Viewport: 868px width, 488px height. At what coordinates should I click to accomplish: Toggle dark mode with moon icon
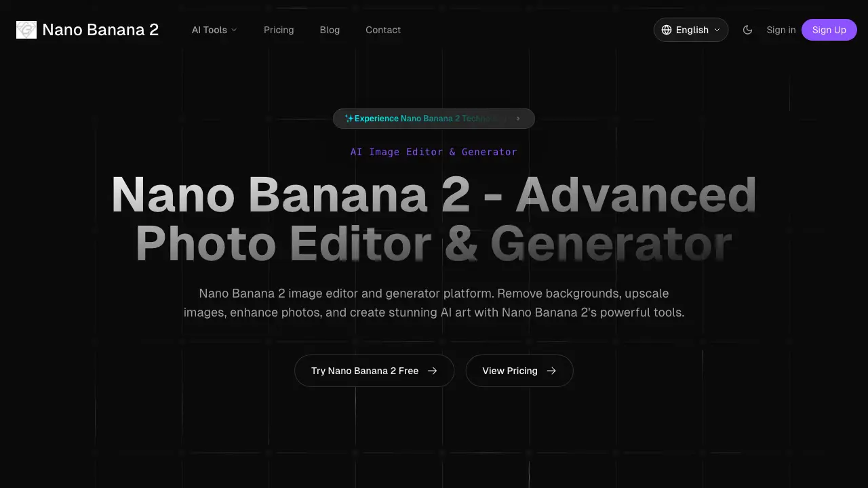(747, 30)
